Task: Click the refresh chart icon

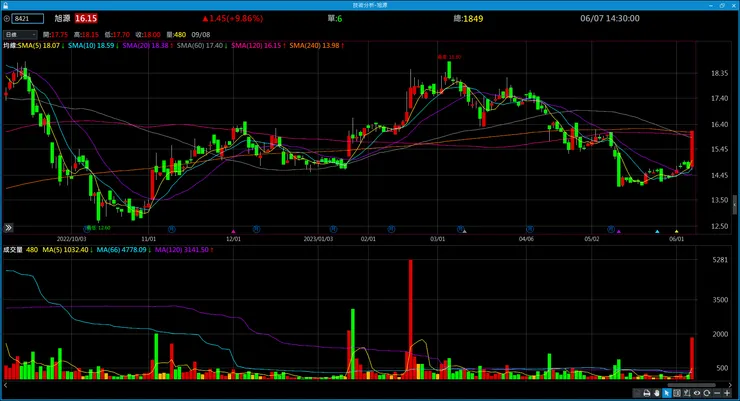Action: [x=706, y=393]
